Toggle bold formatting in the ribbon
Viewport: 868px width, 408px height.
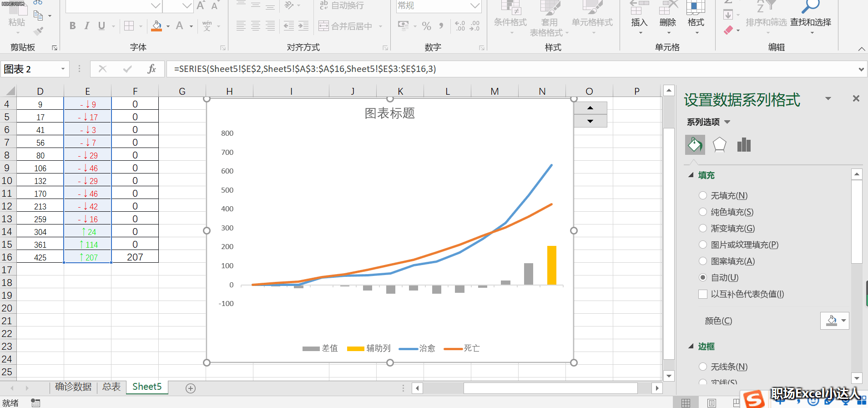(x=73, y=26)
